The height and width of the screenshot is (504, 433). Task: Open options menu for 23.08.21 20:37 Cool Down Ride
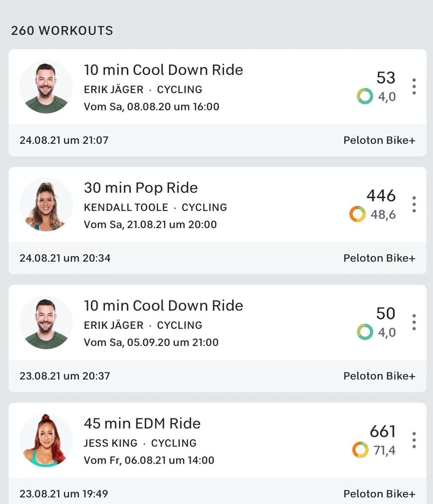(x=414, y=322)
